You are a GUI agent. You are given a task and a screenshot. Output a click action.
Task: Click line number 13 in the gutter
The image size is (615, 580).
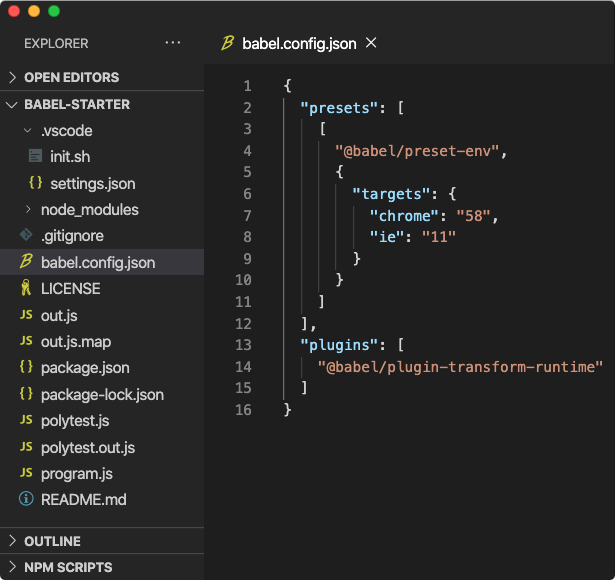click(243, 345)
